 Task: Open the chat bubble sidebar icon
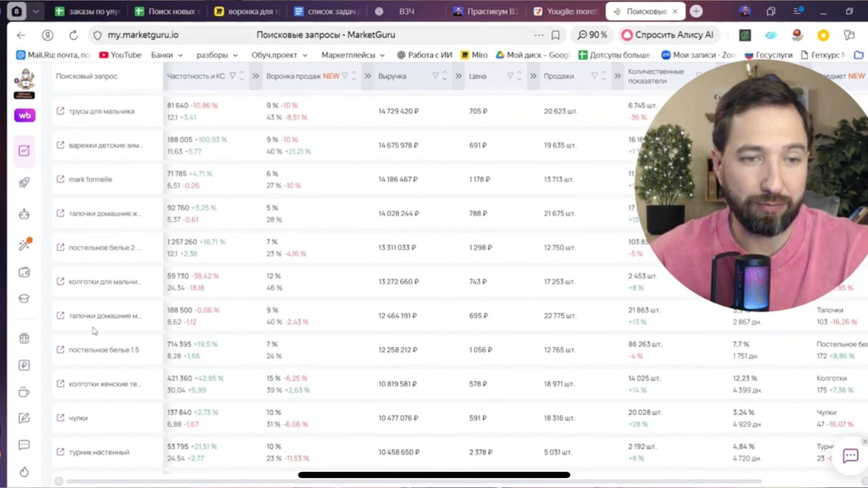(24, 445)
